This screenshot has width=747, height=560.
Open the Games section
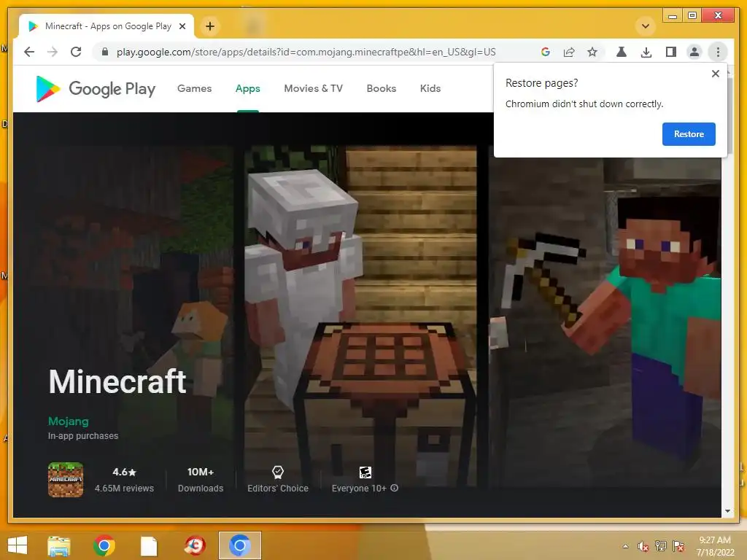tap(194, 88)
